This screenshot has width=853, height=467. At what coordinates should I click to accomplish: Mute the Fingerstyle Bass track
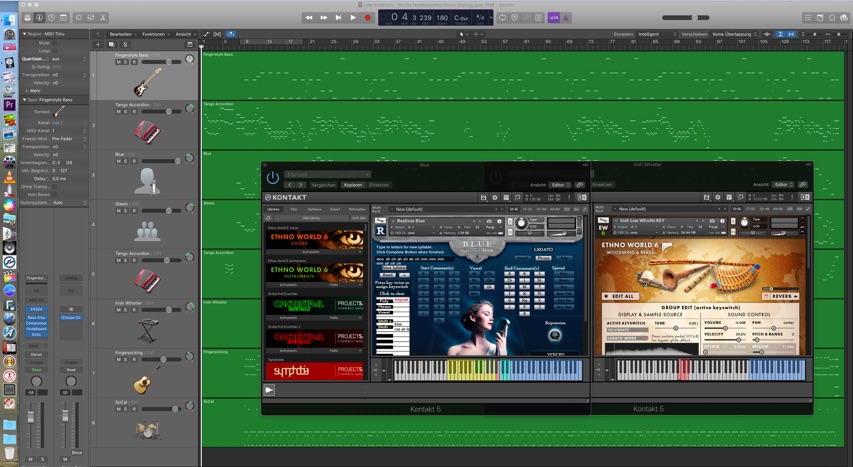point(118,62)
